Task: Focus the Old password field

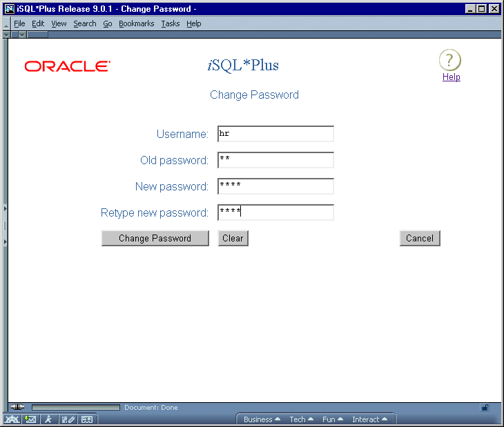Action: [275, 160]
